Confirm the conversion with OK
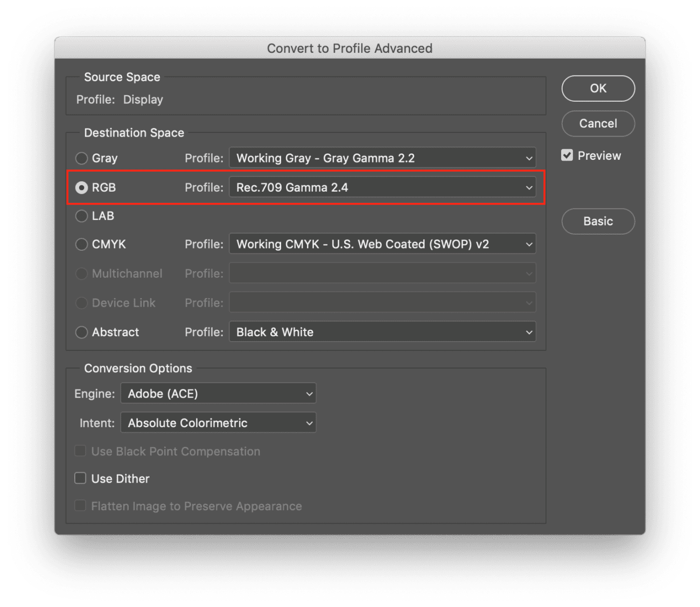The image size is (700, 607). point(598,88)
